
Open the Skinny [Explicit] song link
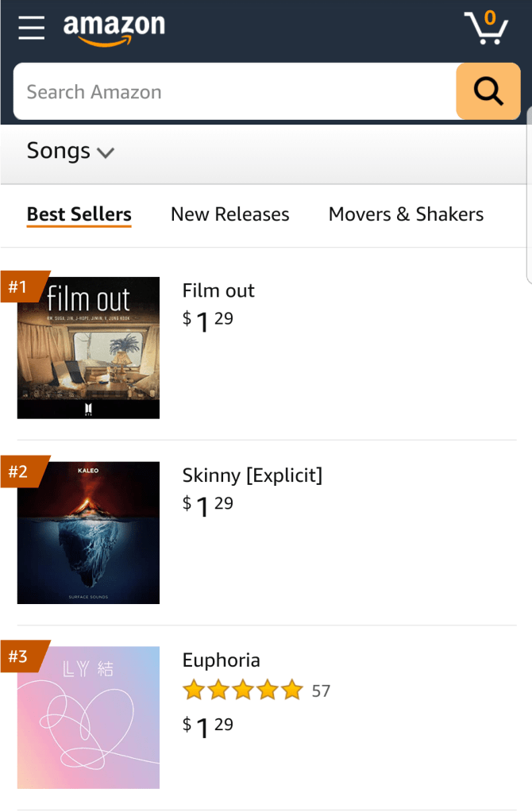[252, 475]
